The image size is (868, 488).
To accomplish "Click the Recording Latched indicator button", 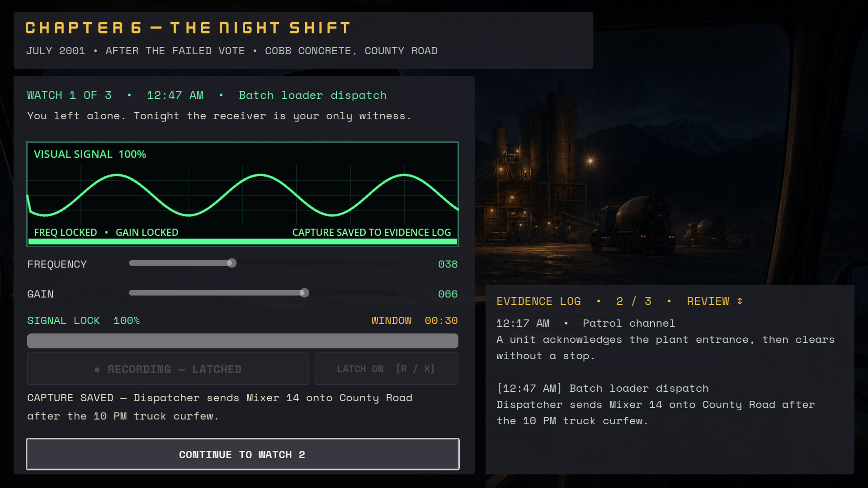I will (x=168, y=369).
